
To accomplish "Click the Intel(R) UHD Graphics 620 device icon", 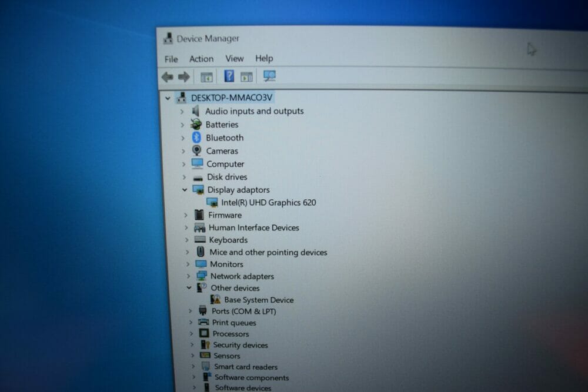I will tap(212, 202).
